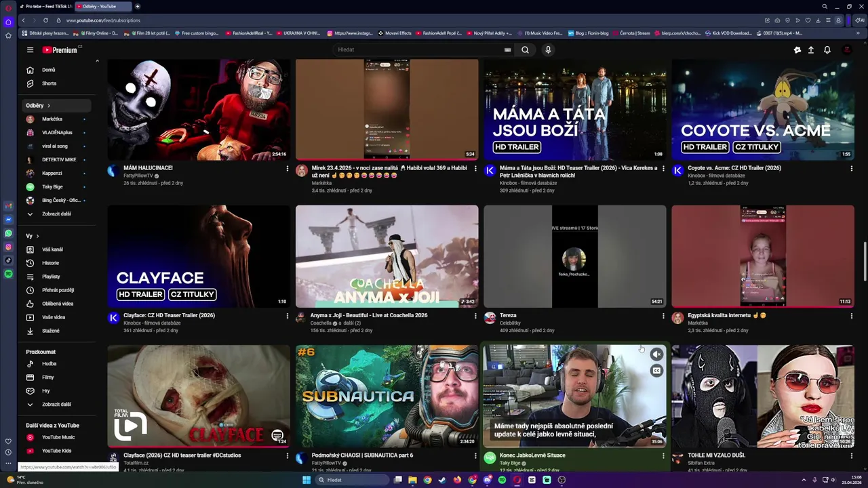Open taskbar weather widget
Image resolution: width=868 pixels, height=488 pixels.
pyautogui.click(x=27, y=480)
